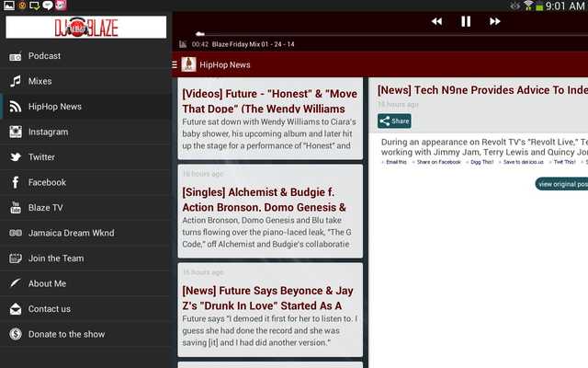The width and height of the screenshot is (588, 368).
Task: Click the equalizer icon next to track time
Action: click(x=183, y=44)
